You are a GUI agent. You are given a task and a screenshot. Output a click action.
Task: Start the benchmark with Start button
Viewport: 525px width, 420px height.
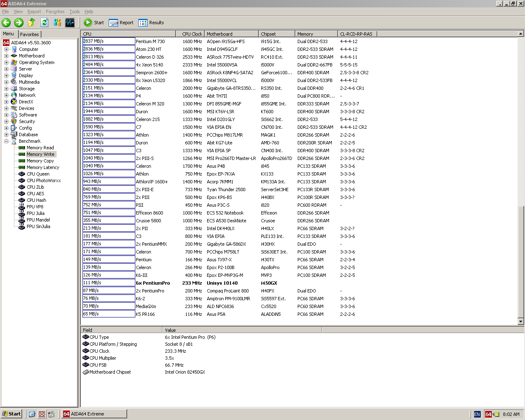pos(94,23)
